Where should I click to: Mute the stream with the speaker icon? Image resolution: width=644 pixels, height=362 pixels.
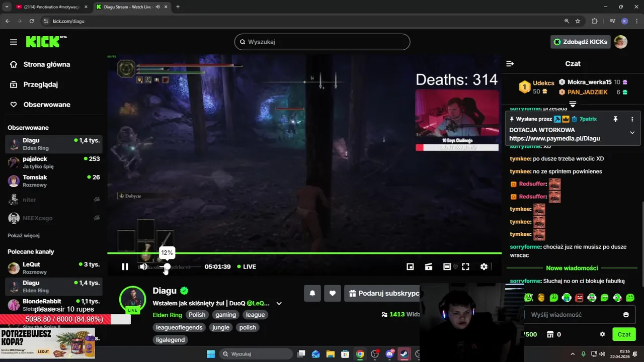(x=143, y=266)
